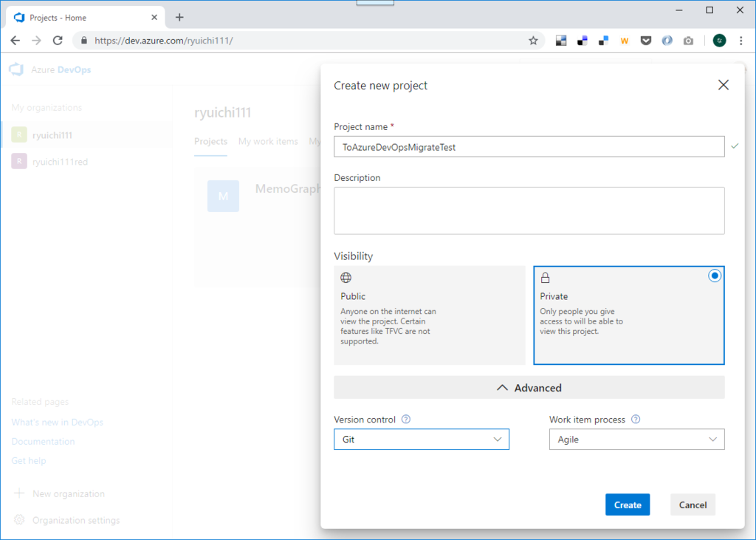The width and height of the screenshot is (756, 540).
Task: Collapse the Advanced section
Action: (x=529, y=388)
